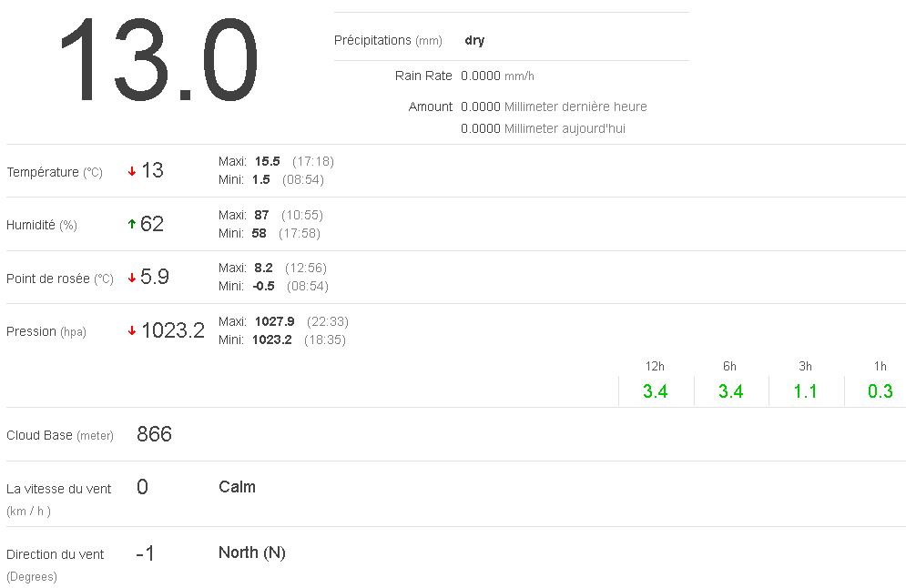The height and width of the screenshot is (588, 906).
Task: Click the large 13.0 temperature reading
Action: click(157, 61)
